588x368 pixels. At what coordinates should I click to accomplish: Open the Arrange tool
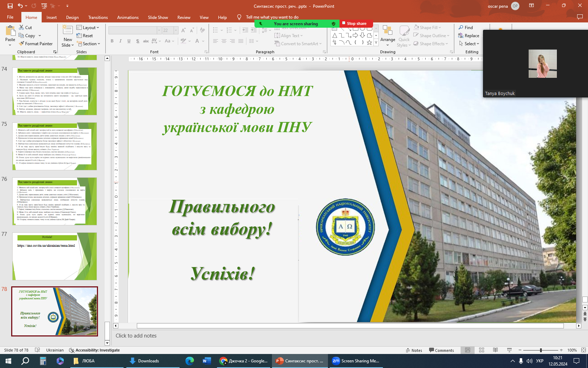387,34
